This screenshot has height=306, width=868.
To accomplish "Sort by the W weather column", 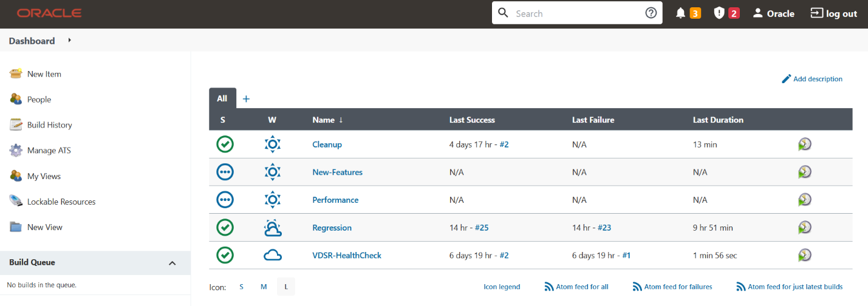I will [x=272, y=120].
